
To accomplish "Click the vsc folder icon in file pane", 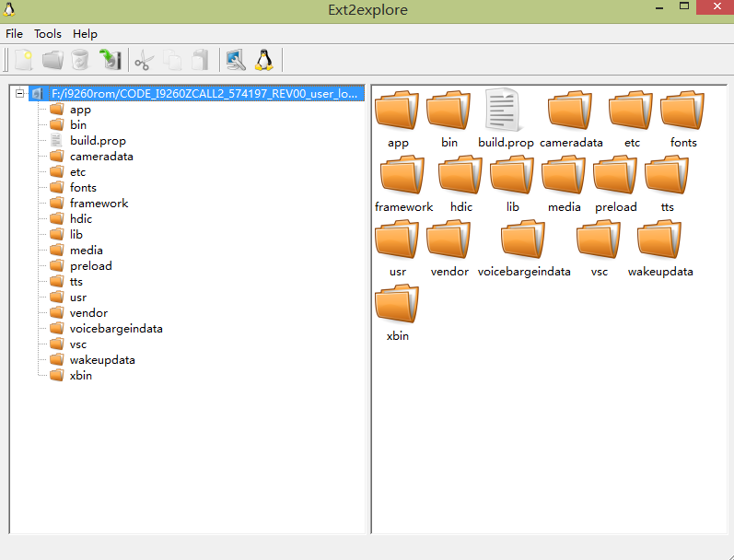I will click(x=599, y=239).
